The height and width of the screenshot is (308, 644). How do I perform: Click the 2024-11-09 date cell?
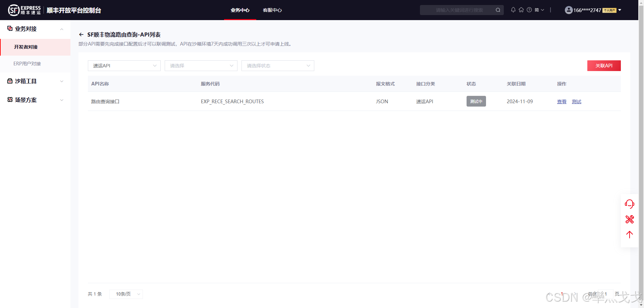point(520,102)
